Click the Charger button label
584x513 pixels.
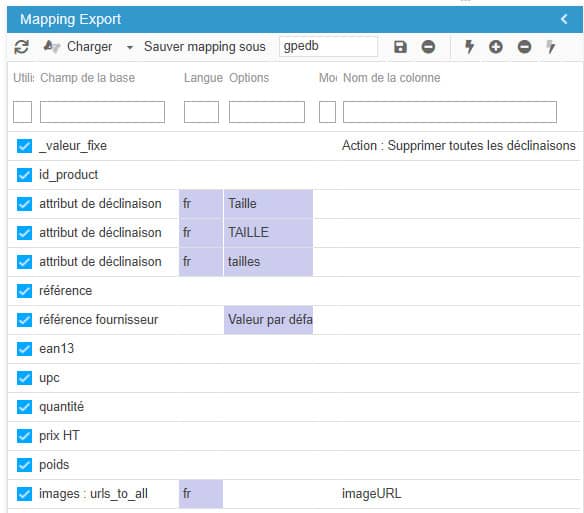pos(89,47)
